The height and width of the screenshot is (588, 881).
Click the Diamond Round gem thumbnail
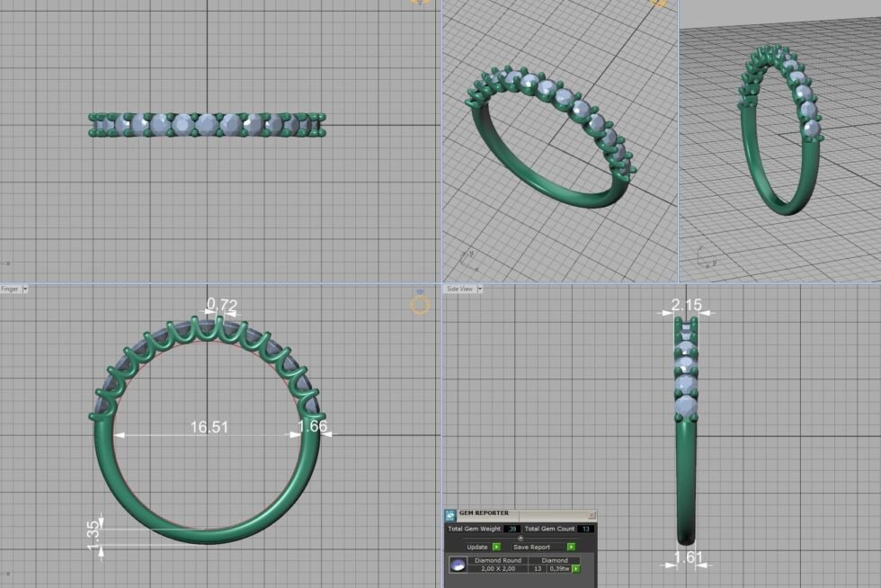(458, 565)
